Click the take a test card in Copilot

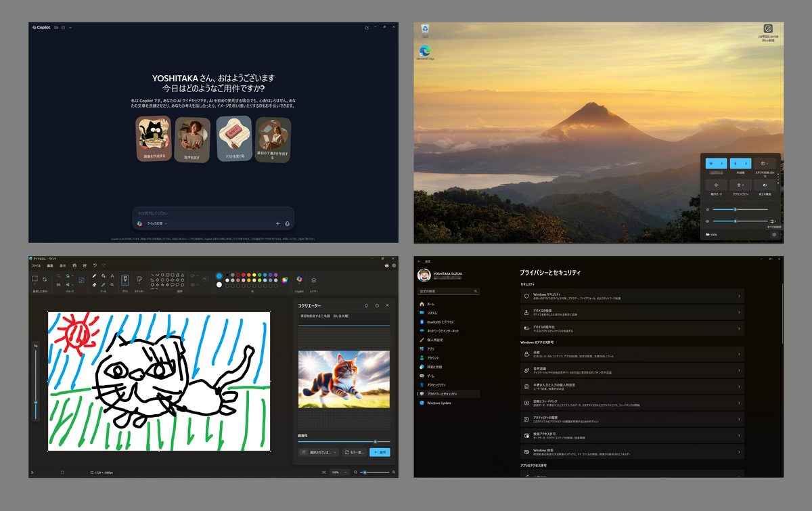(x=234, y=139)
